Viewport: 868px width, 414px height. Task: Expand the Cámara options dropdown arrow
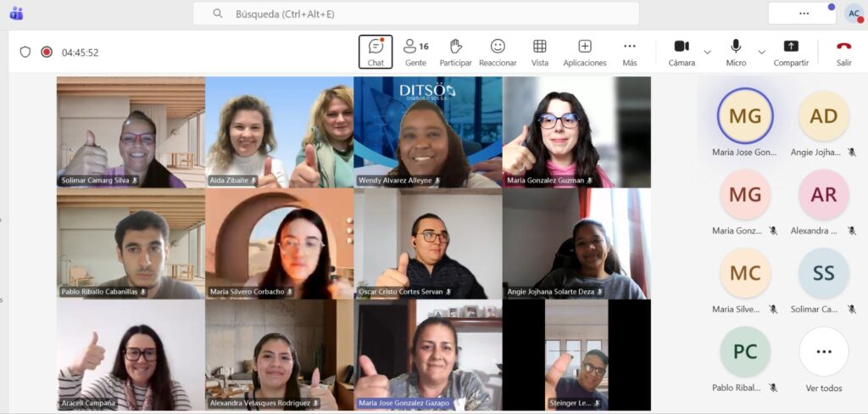(x=708, y=53)
